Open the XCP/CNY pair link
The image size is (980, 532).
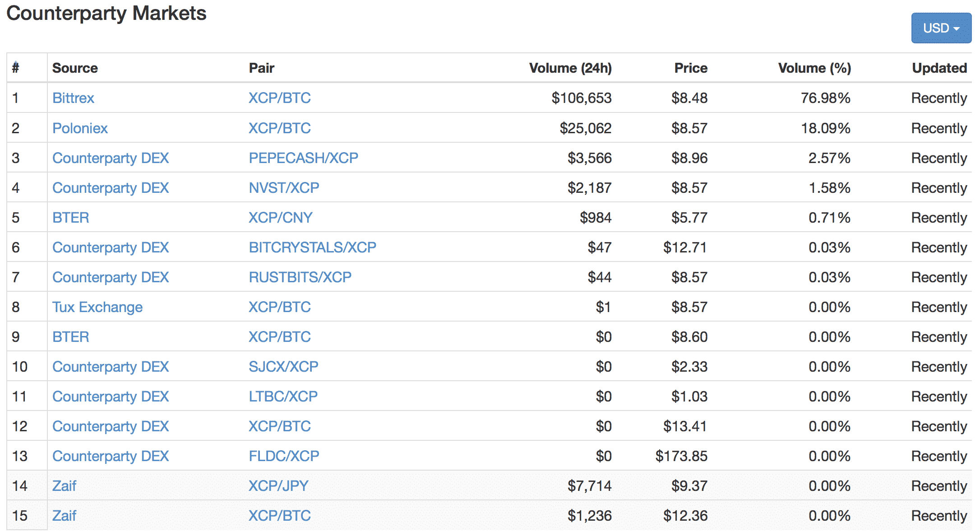point(281,218)
